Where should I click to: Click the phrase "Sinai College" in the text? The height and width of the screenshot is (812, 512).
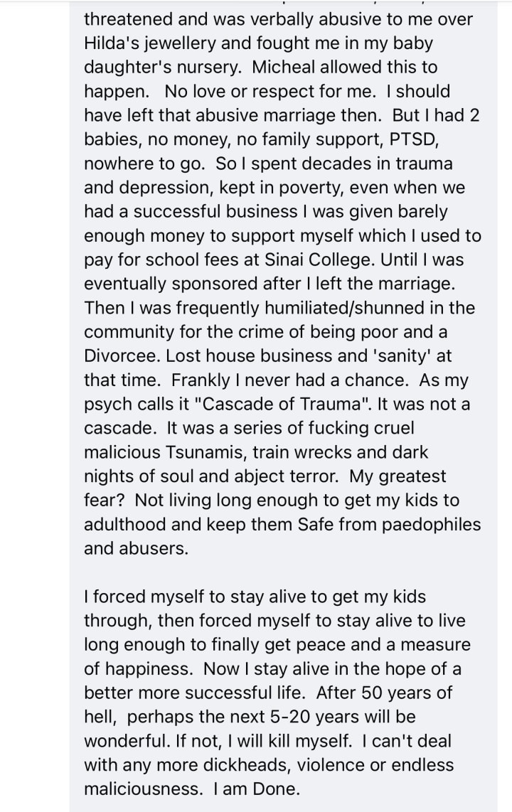click(x=319, y=260)
